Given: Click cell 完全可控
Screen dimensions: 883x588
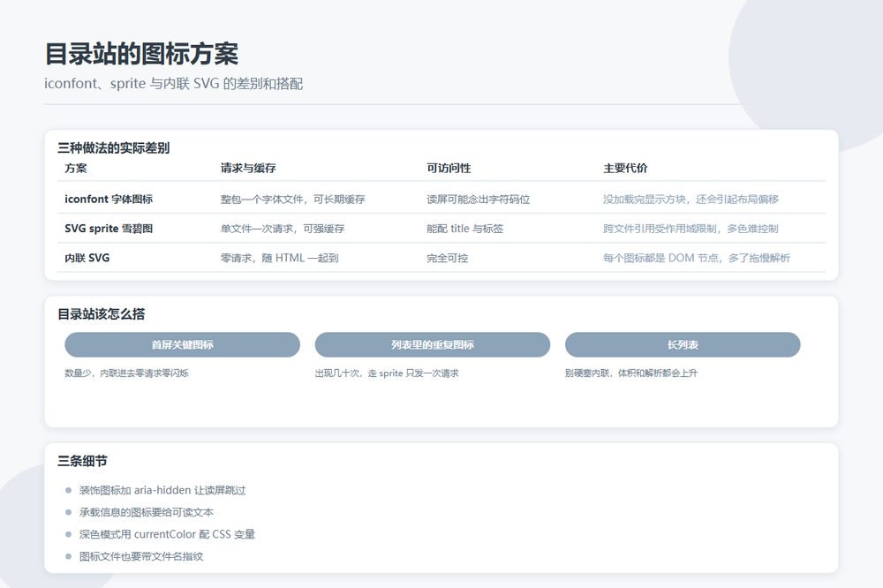Looking at the screenshot, I should (447, 258).
